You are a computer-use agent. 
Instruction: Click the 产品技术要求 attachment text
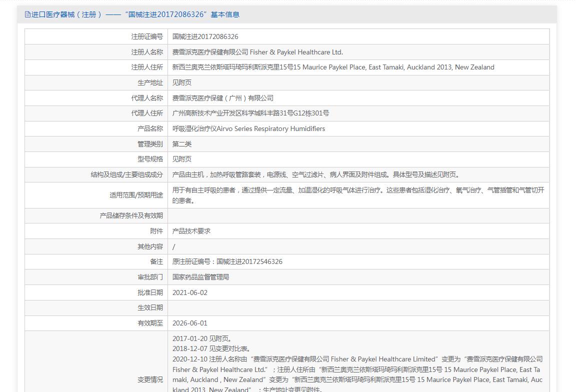(191, 231)
